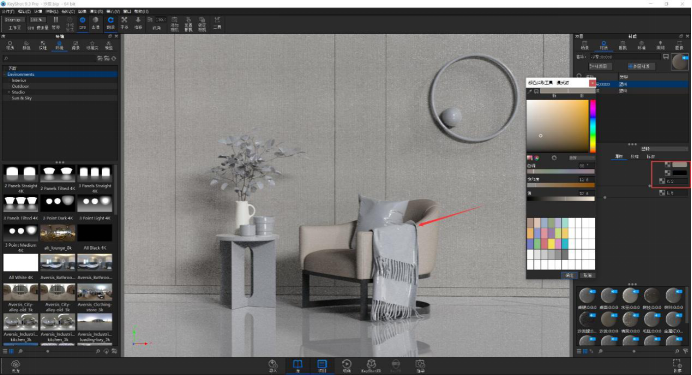Screen dimensions: 692x375
Task: Switch to Scene tab in project panel
Action: [585, 45]
